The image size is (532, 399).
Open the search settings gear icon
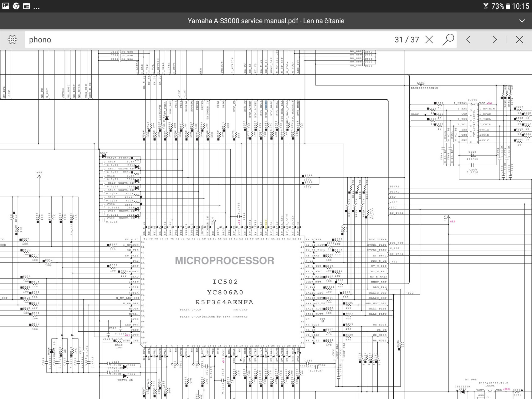tap(13, 39)
